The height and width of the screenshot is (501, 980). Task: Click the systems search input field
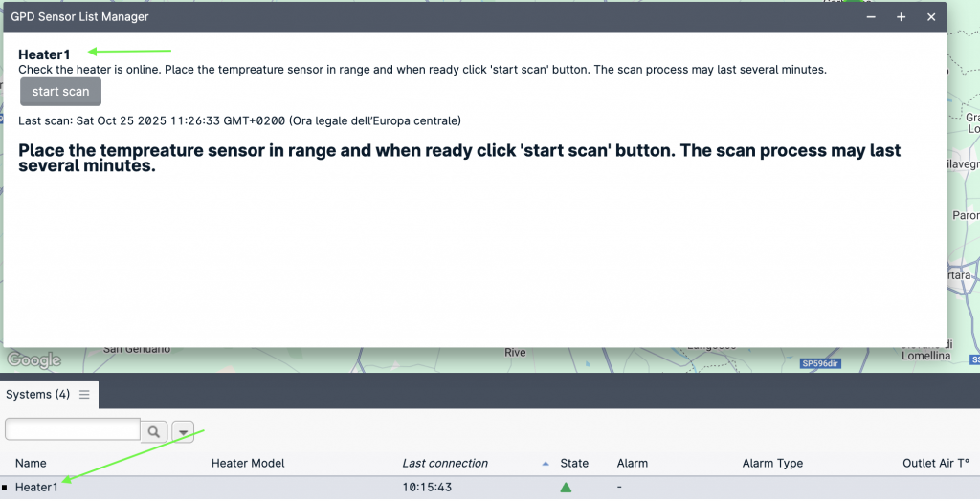[73, 429]
